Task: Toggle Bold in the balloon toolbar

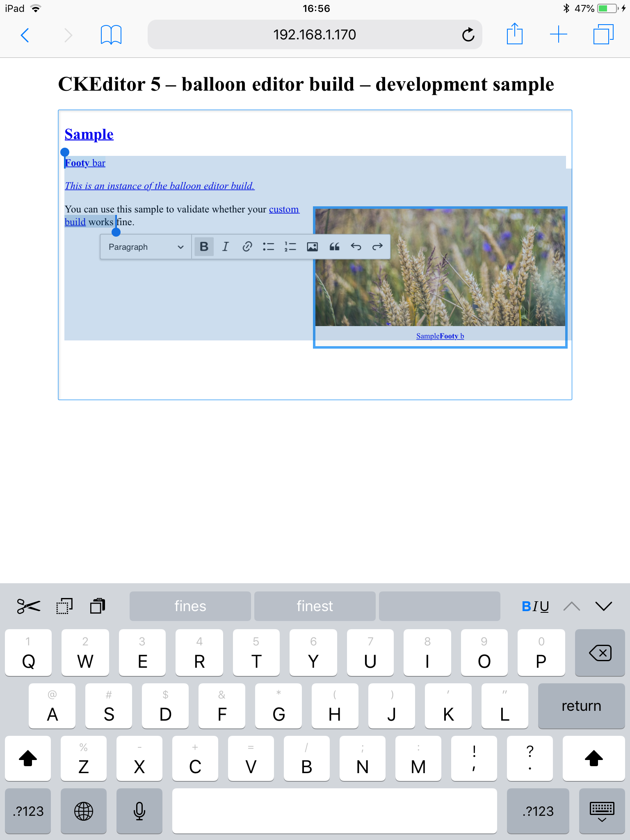Action: 204,247
